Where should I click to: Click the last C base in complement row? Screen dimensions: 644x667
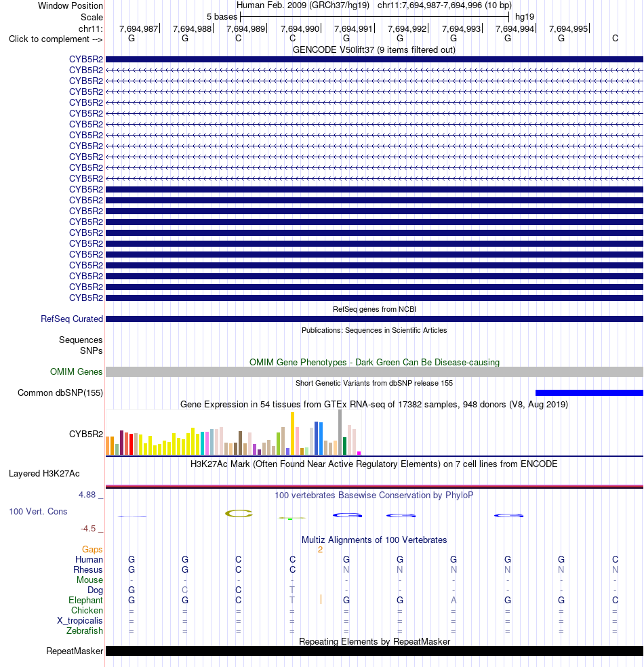615,38
